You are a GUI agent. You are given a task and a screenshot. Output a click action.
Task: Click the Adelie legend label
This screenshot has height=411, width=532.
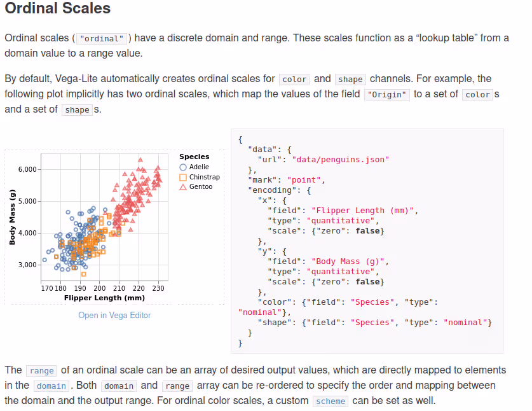[199, 167]
